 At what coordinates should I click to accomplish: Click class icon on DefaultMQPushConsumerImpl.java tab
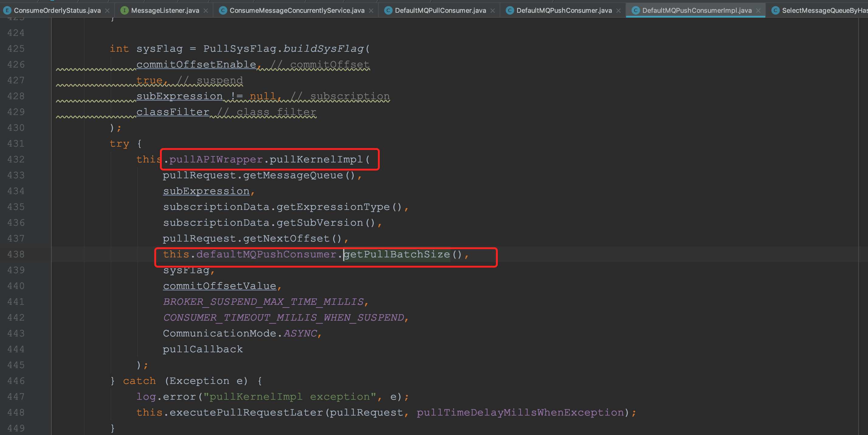coord(635,10)
